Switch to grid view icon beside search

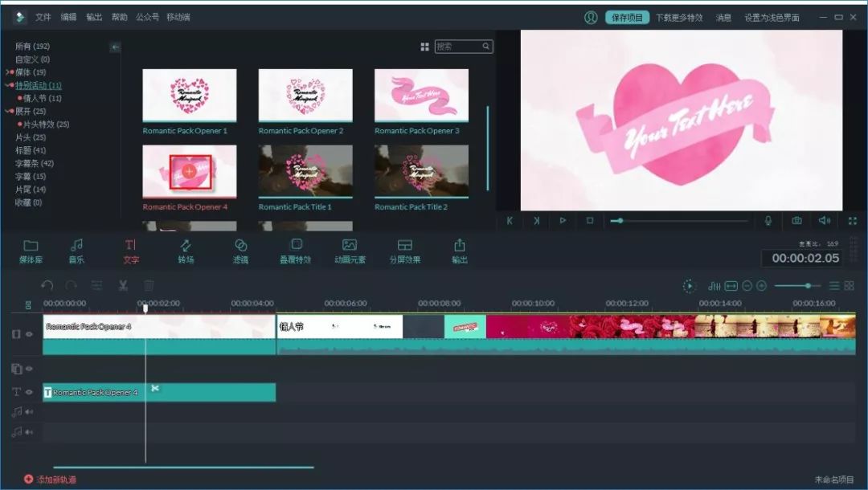(424, 47)
